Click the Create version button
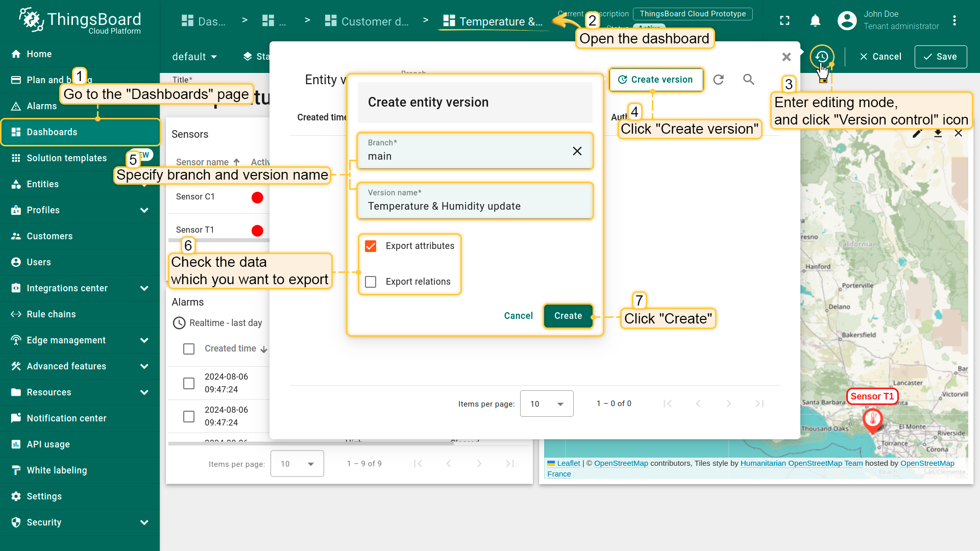Screen dimensions: 980x551 (x=655, y=80)
